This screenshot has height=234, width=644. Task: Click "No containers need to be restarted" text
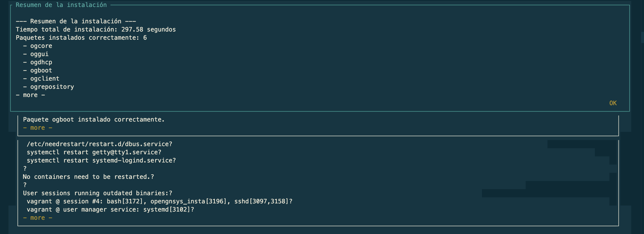tap(88, 177)
